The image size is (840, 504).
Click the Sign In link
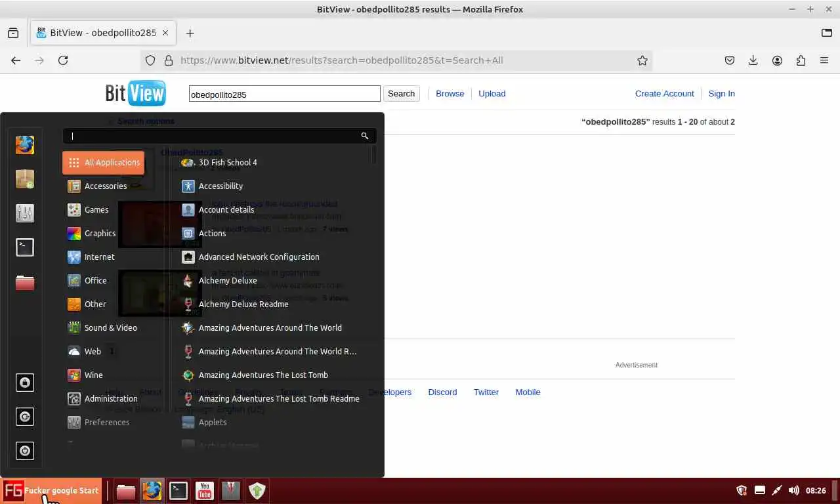tap(721, 93)
